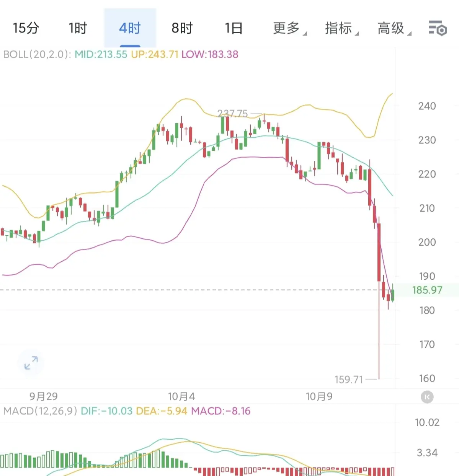The height and width of the screenshot is (476, 459).
Task: Select the 4时 timeframe tab
Action: click(130, 28)
